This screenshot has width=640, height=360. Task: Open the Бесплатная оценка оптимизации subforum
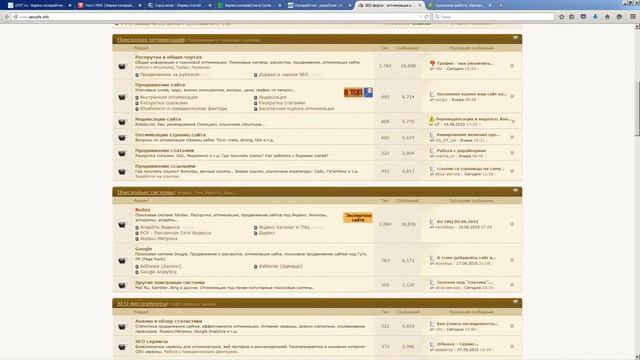tap(297, 109)
